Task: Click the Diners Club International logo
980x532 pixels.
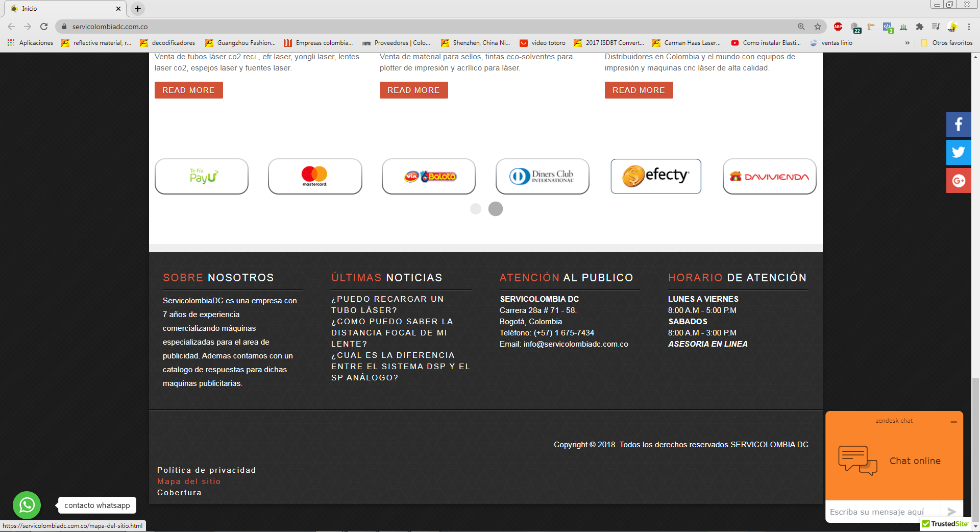Action: point(543,176)
